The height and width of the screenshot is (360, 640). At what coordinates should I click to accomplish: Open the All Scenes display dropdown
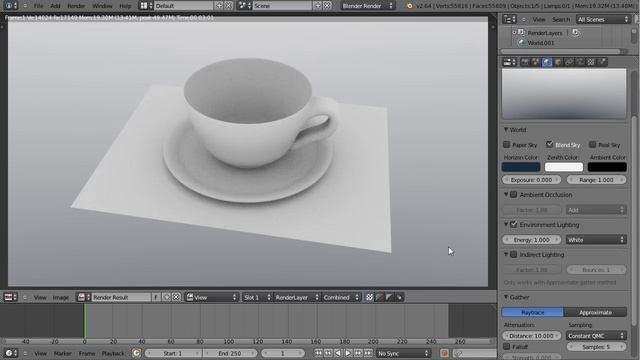click(603, 19)
